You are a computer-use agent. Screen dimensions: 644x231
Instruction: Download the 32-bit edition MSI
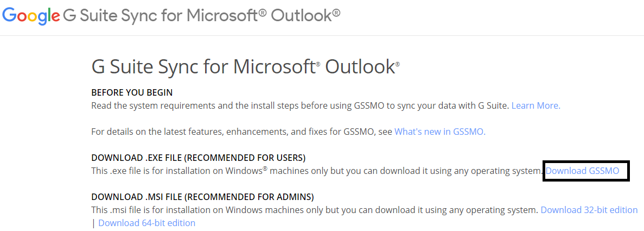coord(589,210)
